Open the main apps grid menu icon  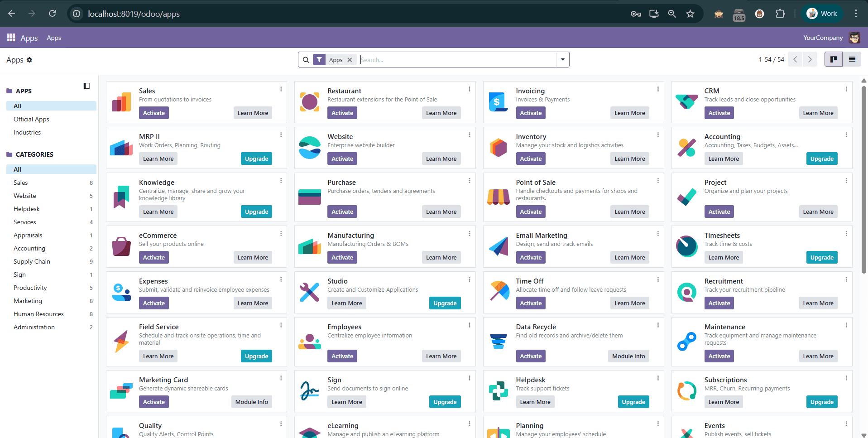click(x=11, y=38)
